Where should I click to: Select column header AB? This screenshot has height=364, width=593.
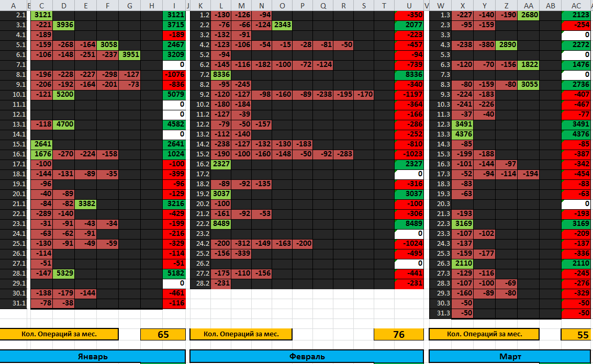[x=550, y=5]
